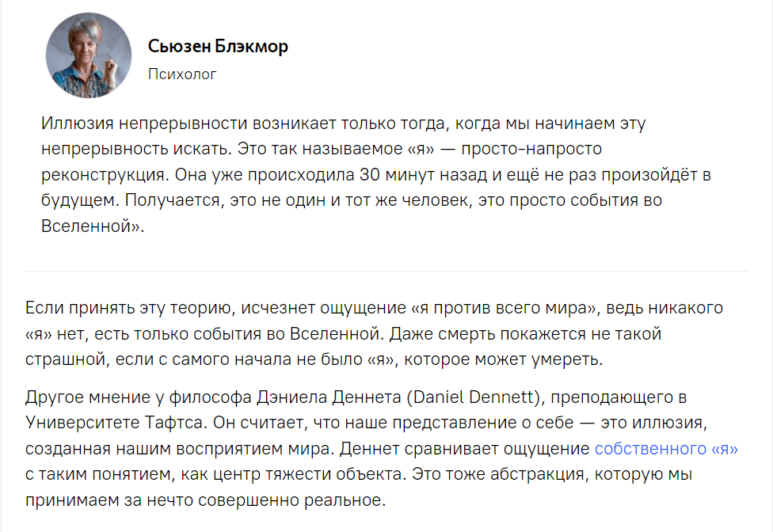The image size is (773, 532).
Task: Click the words которое может умереть
Action: coord(504,359)
